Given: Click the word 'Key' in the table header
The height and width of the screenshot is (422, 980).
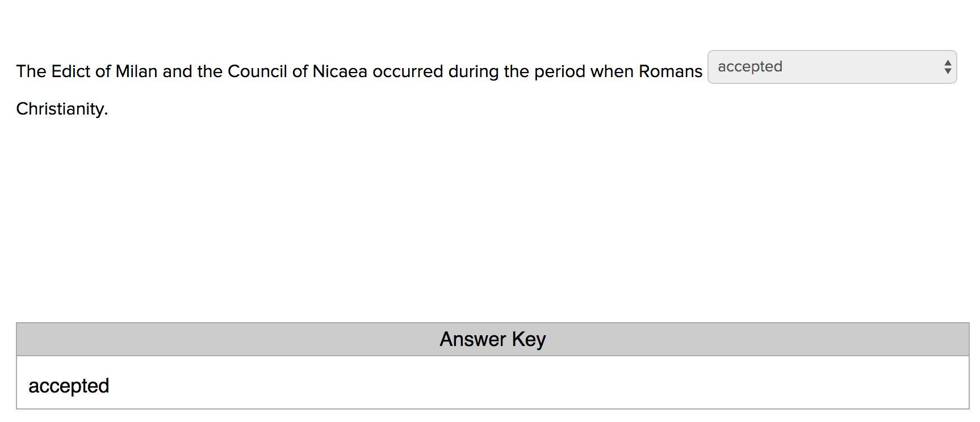Looking at the screenshot, I should point(529,339).
